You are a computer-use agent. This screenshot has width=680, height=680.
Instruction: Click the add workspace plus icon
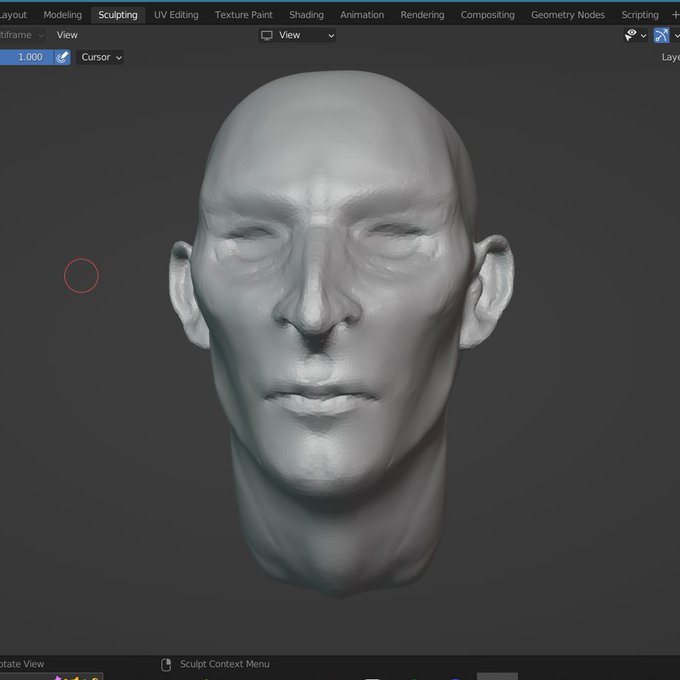coord(675,15)
